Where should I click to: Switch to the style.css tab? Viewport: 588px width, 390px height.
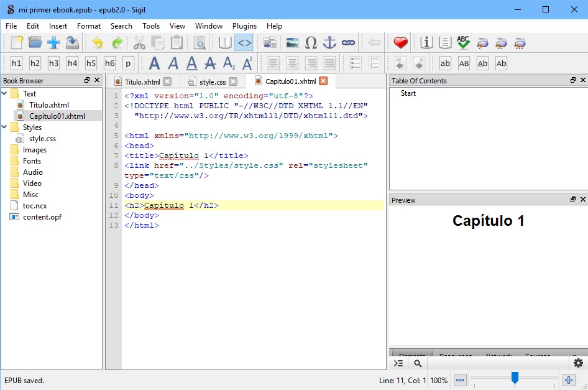pyautogui.click(x=212, y=81)
